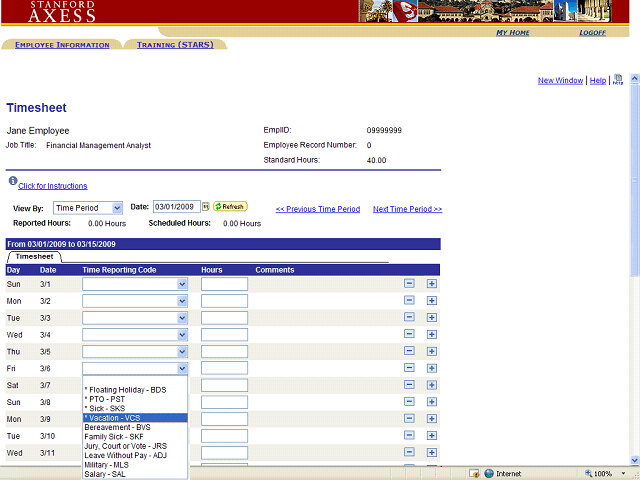640x480 pixels.
Task: Click the minus icon in the Monday 3/2 row
Action: pos(409,301)
